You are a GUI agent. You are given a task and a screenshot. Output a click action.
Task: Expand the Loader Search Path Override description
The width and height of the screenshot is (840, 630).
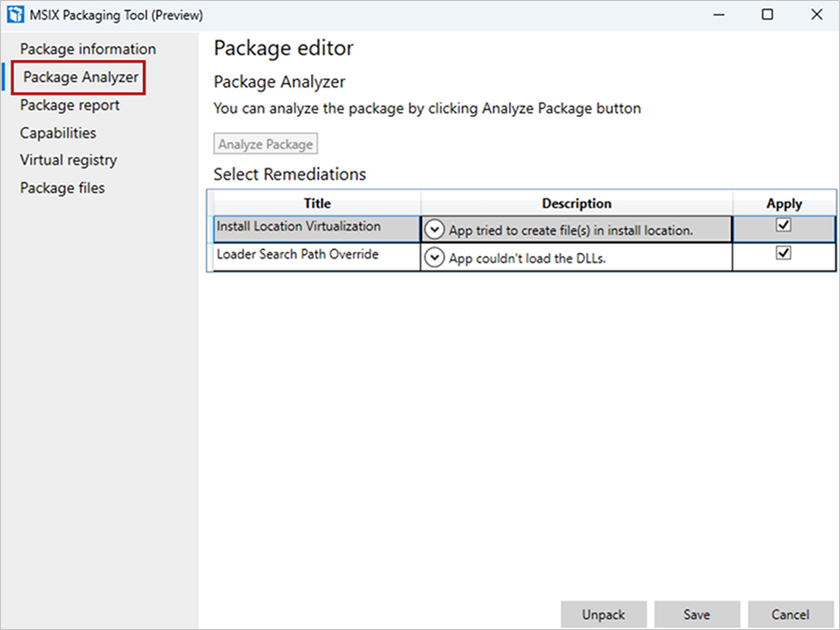tap(434, 258)
